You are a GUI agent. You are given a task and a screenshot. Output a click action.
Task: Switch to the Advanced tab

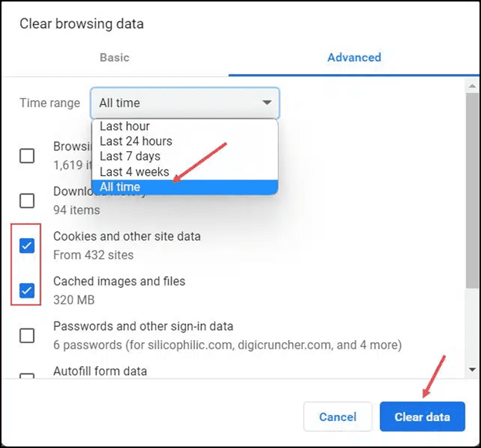click(354, 57)
